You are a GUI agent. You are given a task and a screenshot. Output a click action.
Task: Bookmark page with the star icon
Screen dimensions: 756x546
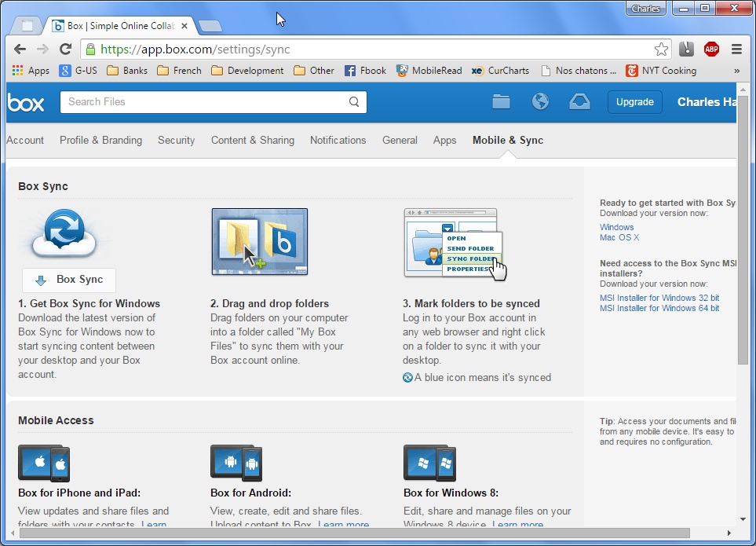[x=661, y=49]
